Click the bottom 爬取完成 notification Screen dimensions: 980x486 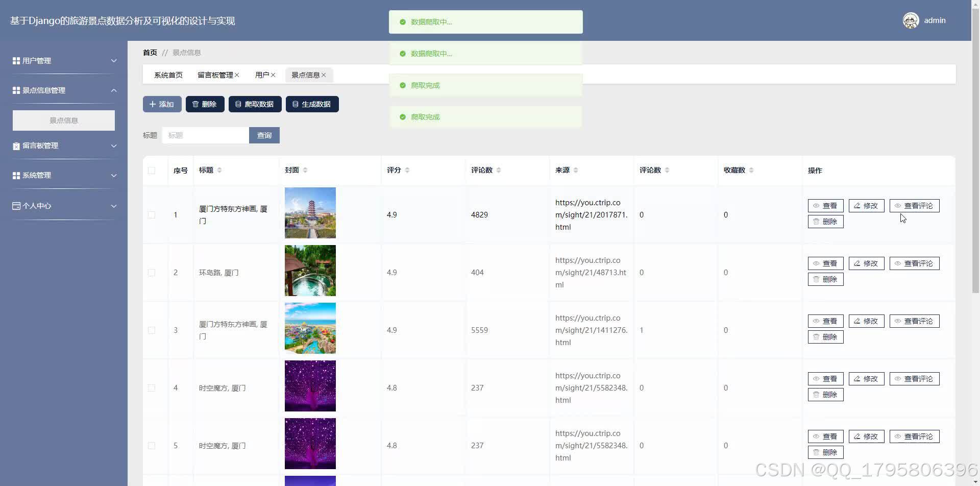tap(486, 117)
